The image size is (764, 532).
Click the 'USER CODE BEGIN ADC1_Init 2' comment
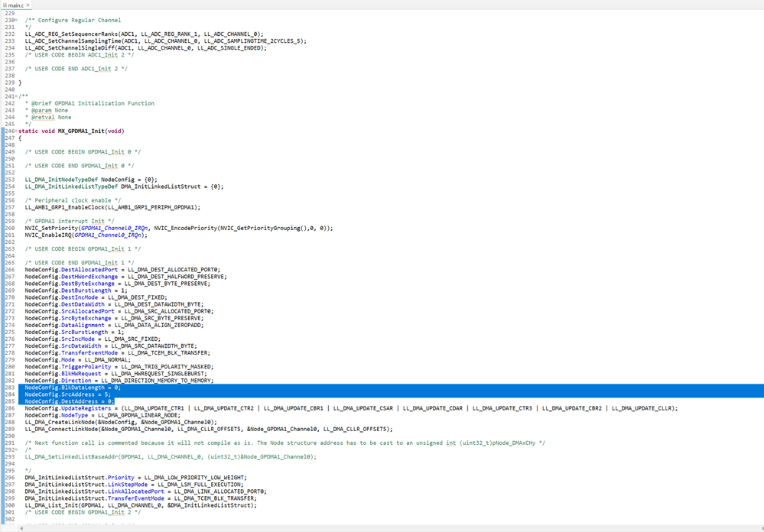click(x=80, y=54)
